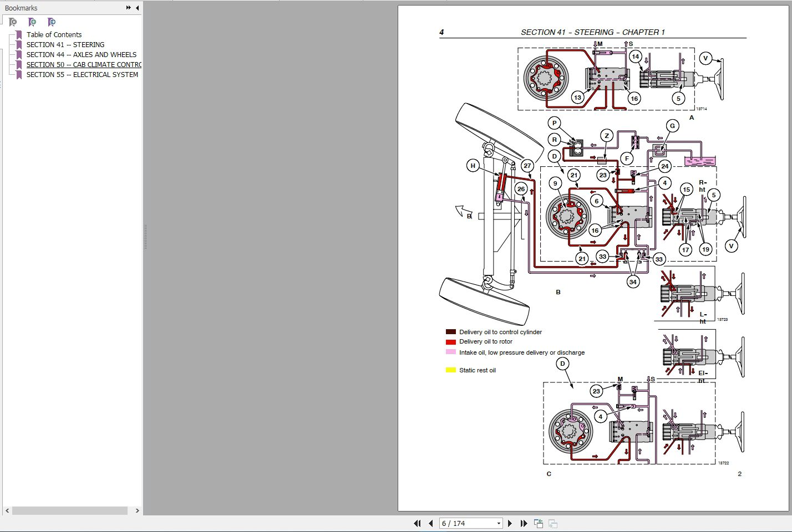This screenshot has height=532, width=792.
Task: Click bookmark icon beside SECTION 55 -- ELECTRICAL SYSTEM
Action: [x=19, y=74]
